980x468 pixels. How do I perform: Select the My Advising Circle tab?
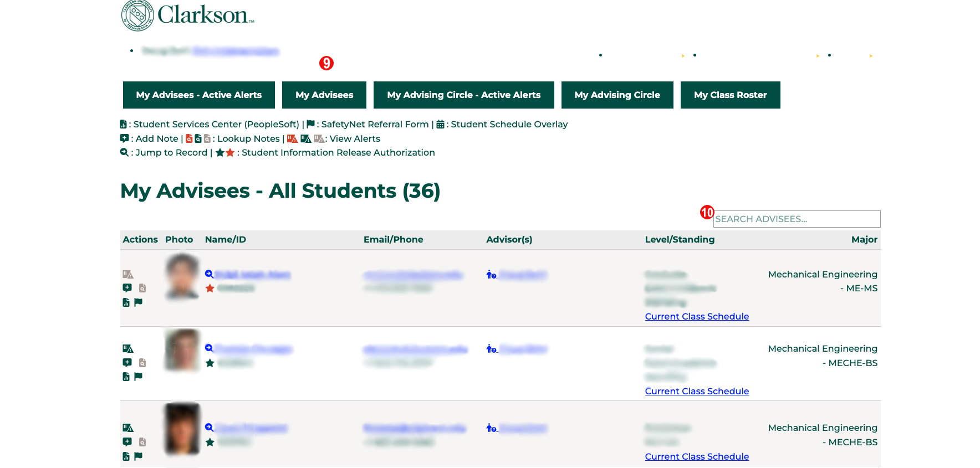617,95
